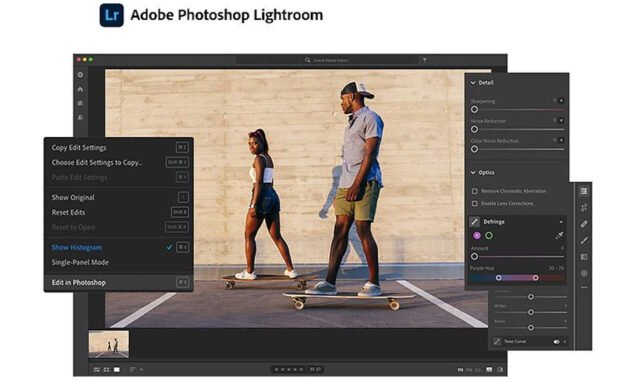Select the Linear Gradient tool
The image size is (630, 380).
point(584,257)
